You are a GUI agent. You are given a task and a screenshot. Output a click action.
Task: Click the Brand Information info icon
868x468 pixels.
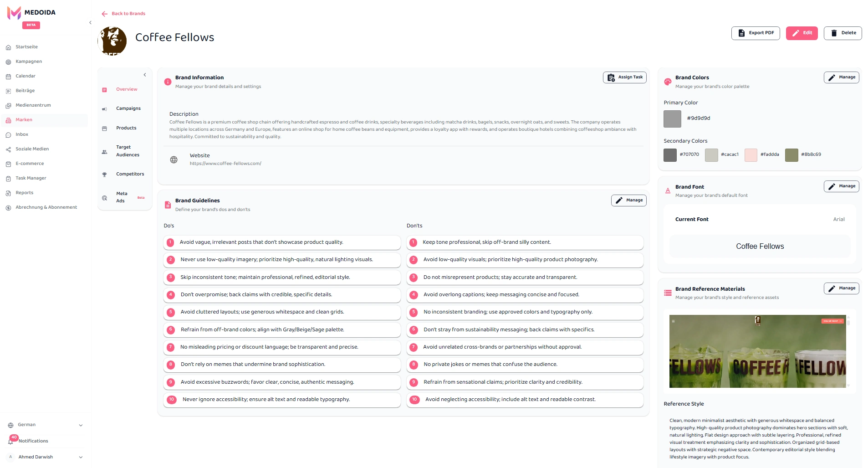(x=168, y=82)
